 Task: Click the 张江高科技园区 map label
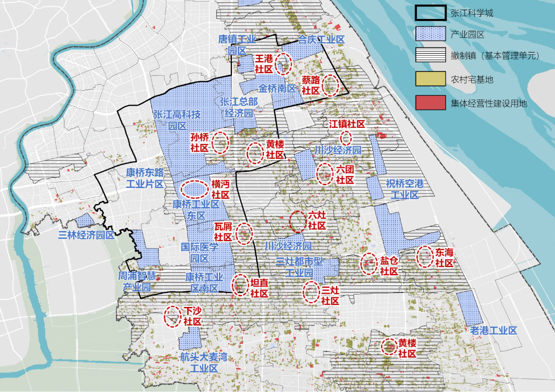pyautogui.click(x=177, y=120)
